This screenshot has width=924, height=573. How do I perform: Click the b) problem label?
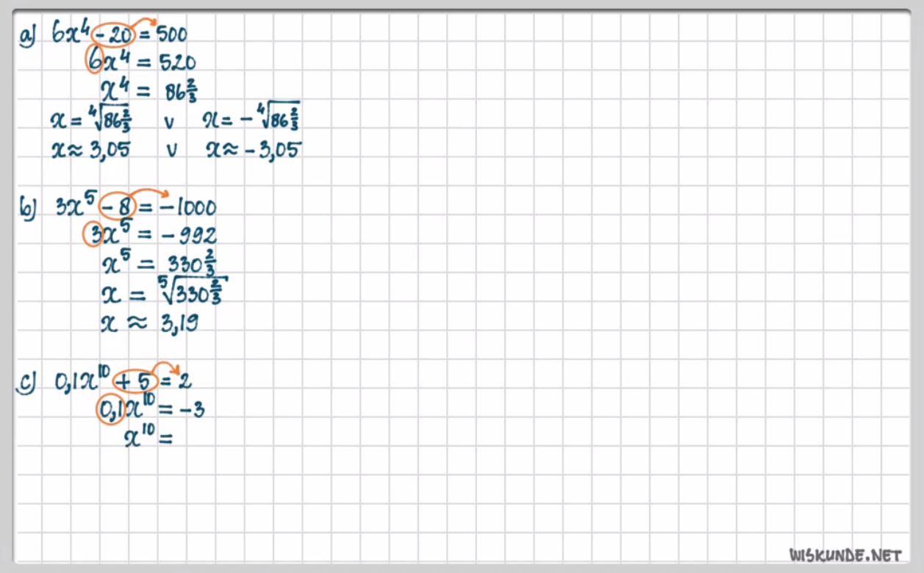29,209
